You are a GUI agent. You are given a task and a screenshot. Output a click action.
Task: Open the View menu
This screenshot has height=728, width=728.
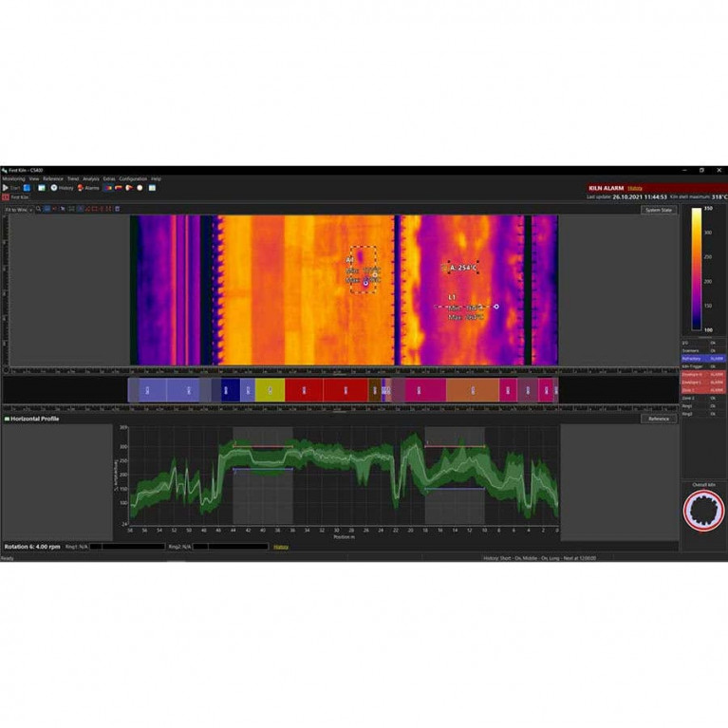34,178
